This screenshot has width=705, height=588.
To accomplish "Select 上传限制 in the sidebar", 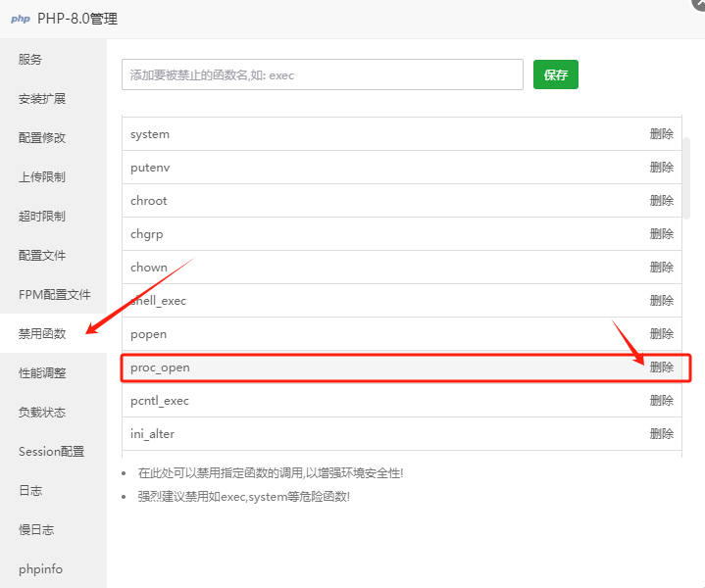I will [42, 177].
